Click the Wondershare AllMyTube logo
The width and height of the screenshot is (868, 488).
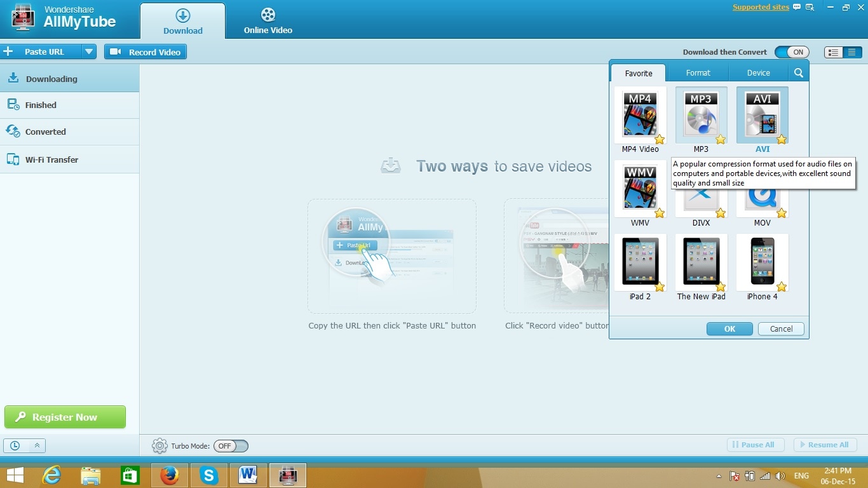pyautogui.click(x=64, y=19)
